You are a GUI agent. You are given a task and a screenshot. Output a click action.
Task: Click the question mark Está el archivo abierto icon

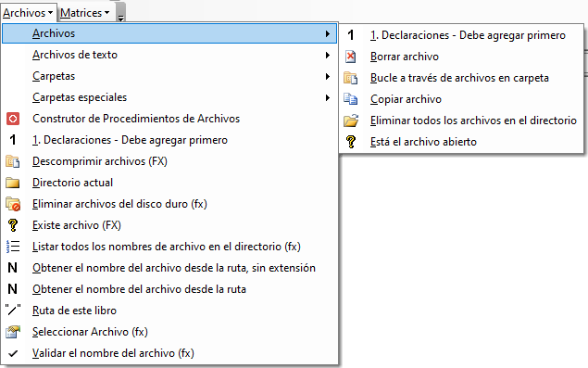pos(351,142)
